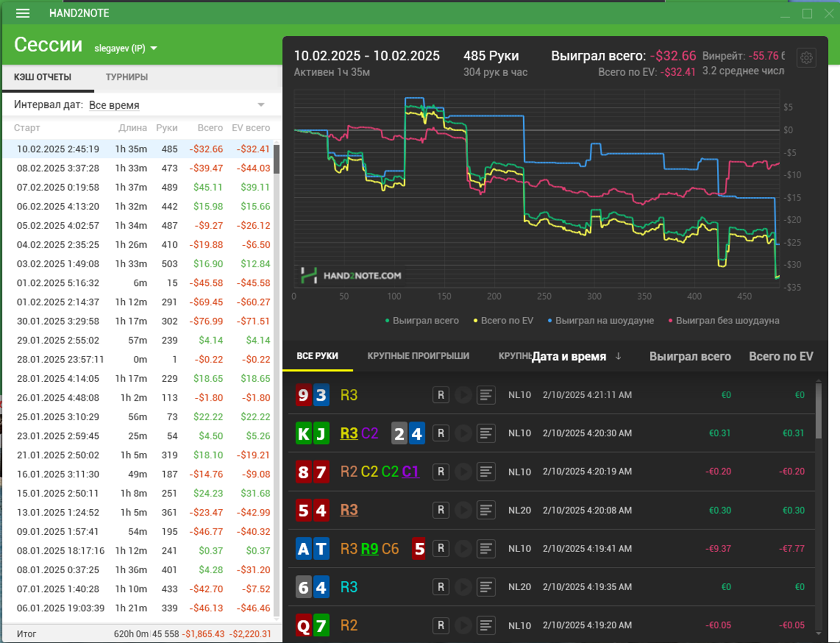The image size is (840, 643).
Task: Select session 10.02.2025 2:45:19
Action: point(138,149)
